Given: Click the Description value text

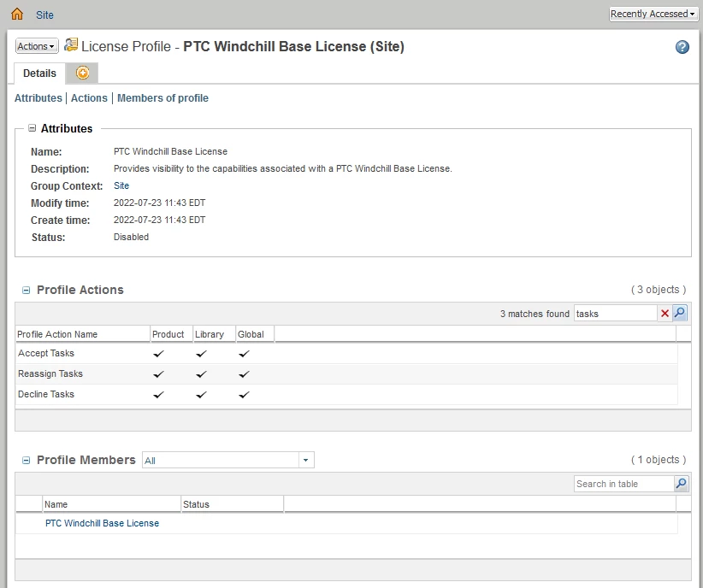Looking at the screenshot, I should 283,168.
